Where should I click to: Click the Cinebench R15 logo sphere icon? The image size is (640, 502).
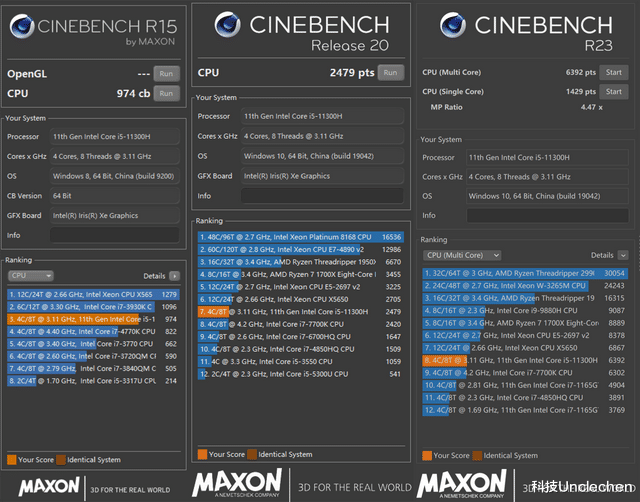point(22,26)
